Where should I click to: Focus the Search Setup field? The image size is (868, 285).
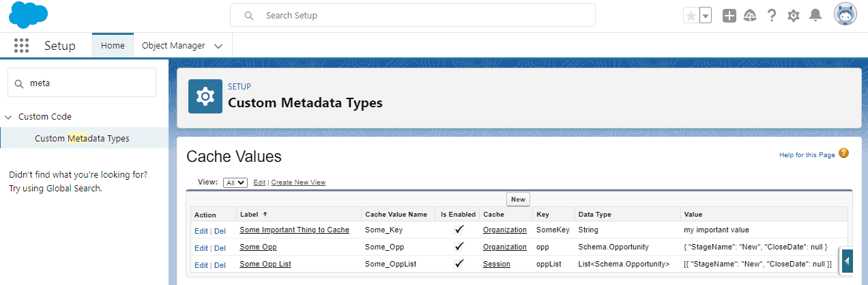(413, 15)
